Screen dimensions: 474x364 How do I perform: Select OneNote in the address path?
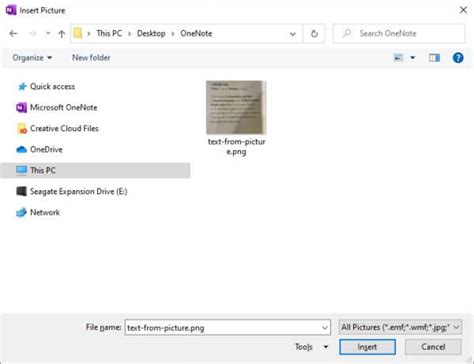pos(196,33)
